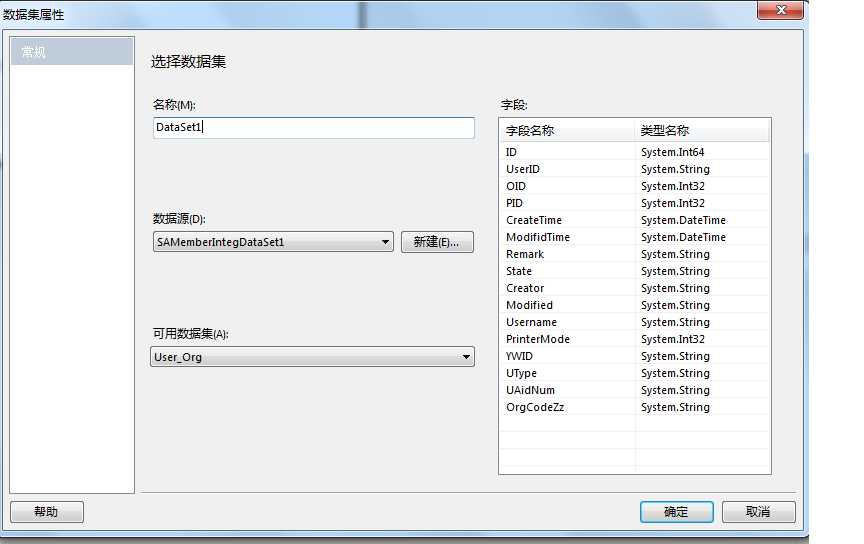Click the 字段名称 column header
864x544 pixels.
tap(568, 131)
